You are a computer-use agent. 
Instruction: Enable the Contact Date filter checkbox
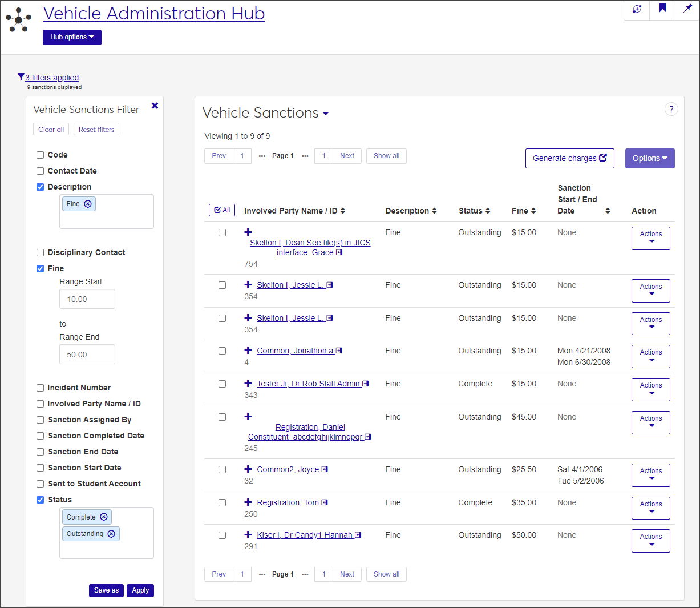pos(41,171)
